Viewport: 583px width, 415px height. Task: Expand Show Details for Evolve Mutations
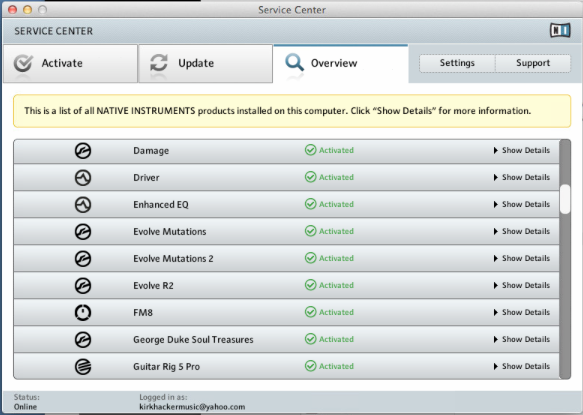(x=522, y=231)
